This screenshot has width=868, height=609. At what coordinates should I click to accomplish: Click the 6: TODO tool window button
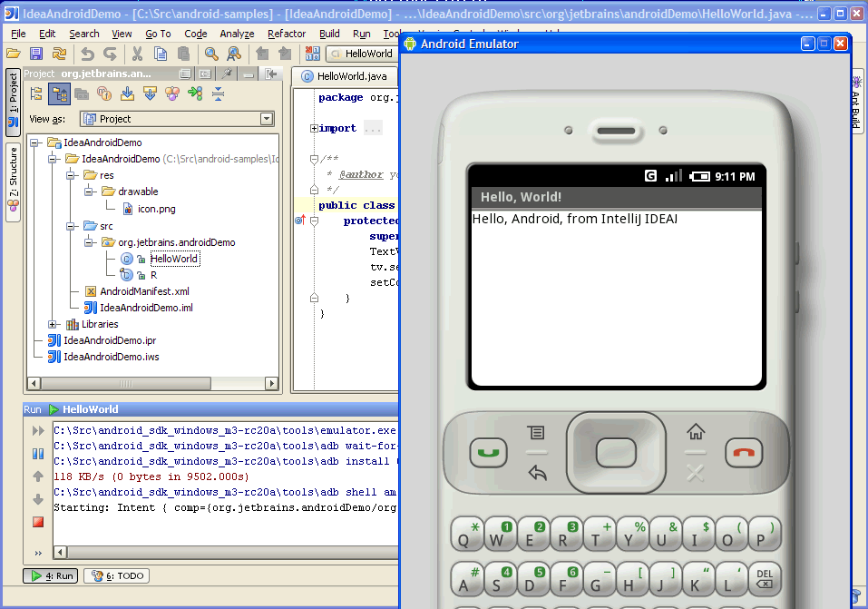117,575
